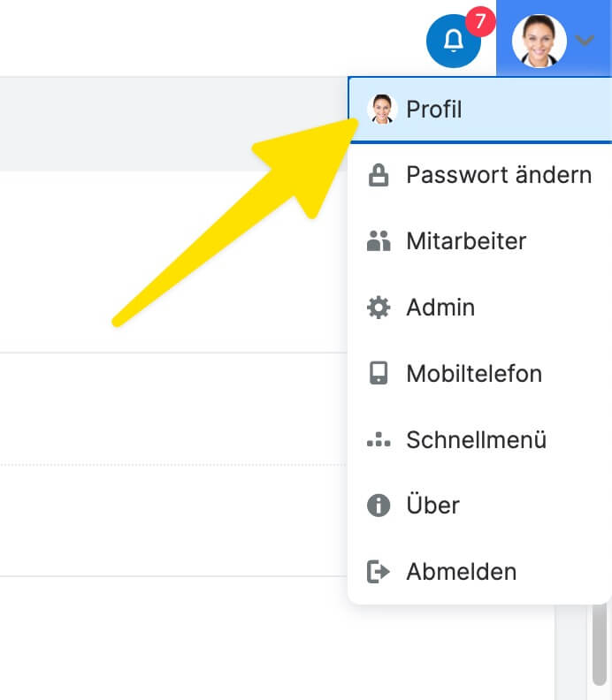612x700 pixels.
Task: Choose Mobiltelefon from the dropdown menu
Action: click(x=474, y=373)
